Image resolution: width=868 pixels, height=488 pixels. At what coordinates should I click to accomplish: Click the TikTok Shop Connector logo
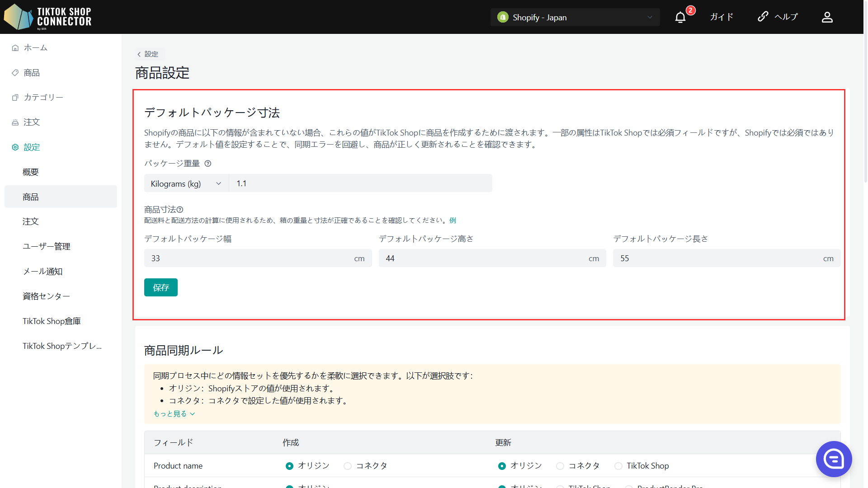(x=47, y=17)
